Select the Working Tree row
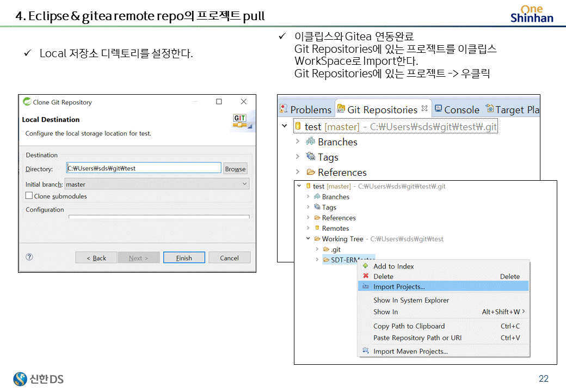The image size is (566, 392). 379,238
